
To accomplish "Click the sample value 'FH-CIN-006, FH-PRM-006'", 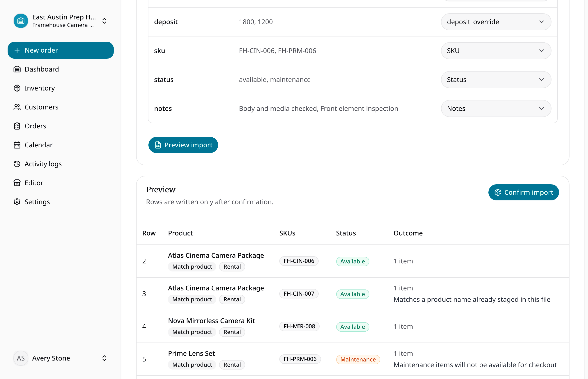I will click(277, 51).
